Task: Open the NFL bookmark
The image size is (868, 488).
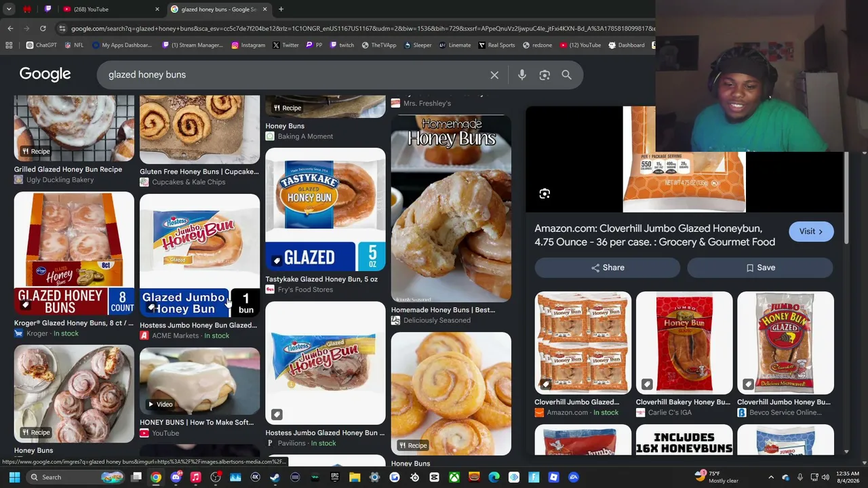Action: pos(74,45)
